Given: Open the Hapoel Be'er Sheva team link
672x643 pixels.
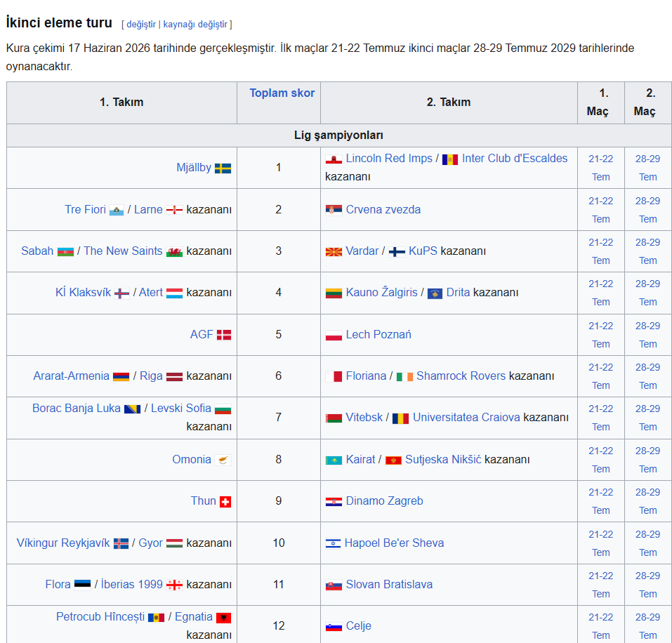Looking at the screenshot, I should 395,543.
